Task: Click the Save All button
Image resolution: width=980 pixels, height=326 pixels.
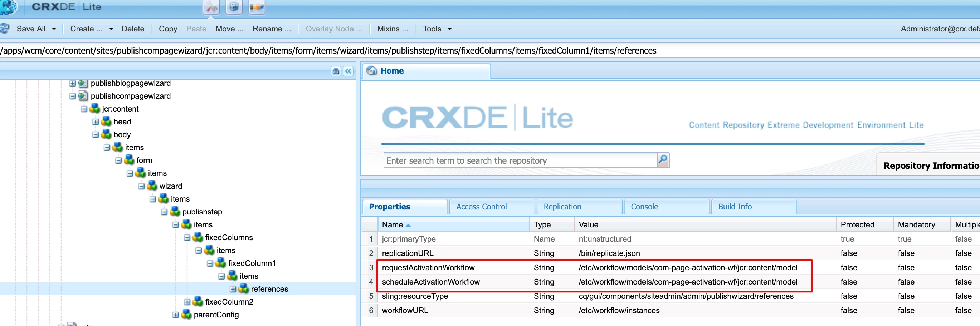Action: pos(31,29)
